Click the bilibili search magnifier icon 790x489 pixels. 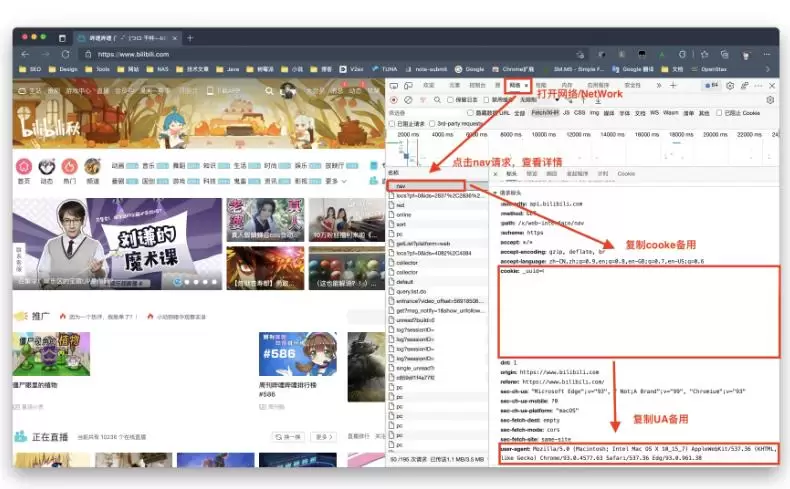click(269, 91)
